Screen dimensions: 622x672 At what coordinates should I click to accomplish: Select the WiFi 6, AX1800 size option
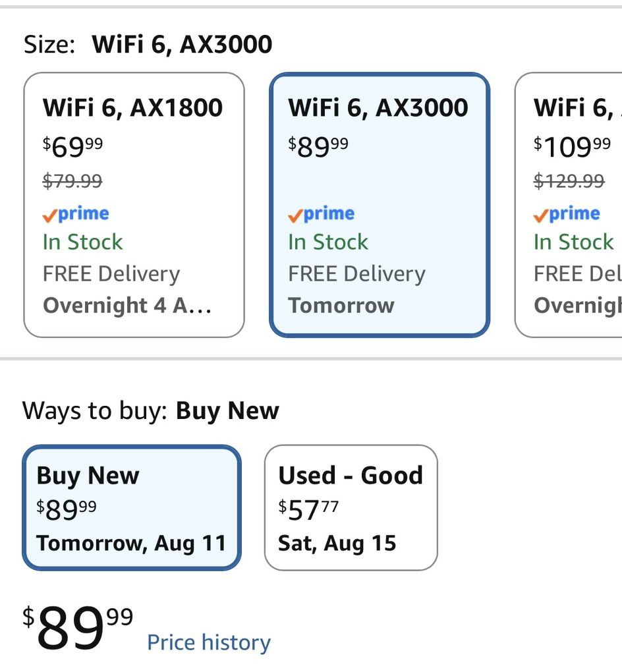pyautogui.click(x=134, y=205)
